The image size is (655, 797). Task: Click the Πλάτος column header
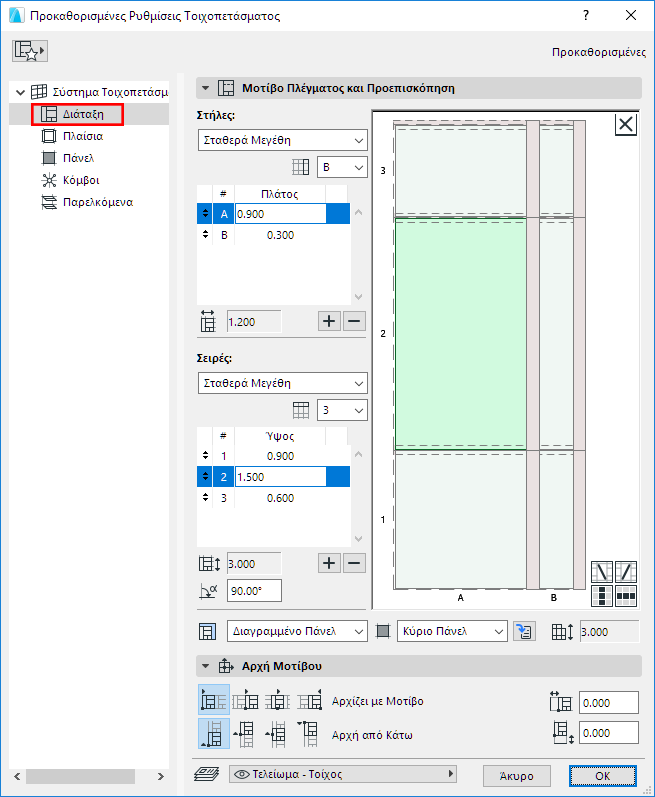pyautogui.click(x=279, y=194)
